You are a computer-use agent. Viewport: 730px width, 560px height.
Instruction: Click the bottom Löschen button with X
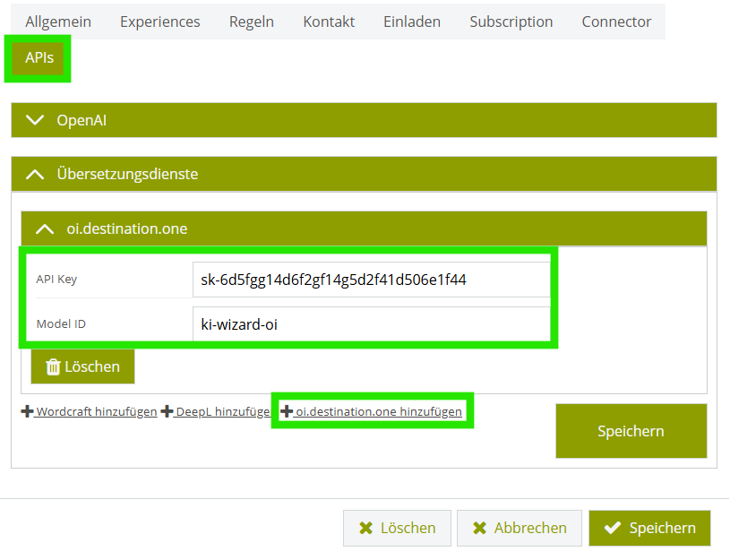tap(396, 529)
